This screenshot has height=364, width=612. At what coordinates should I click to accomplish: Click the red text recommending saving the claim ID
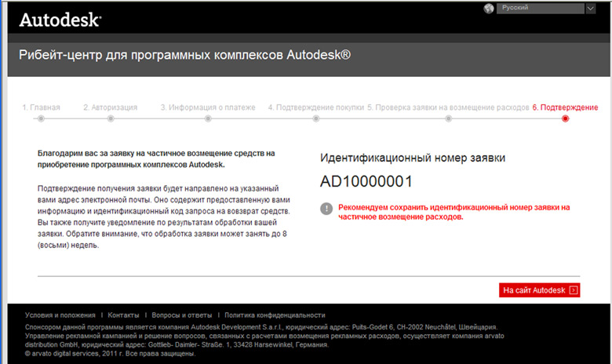454,213
